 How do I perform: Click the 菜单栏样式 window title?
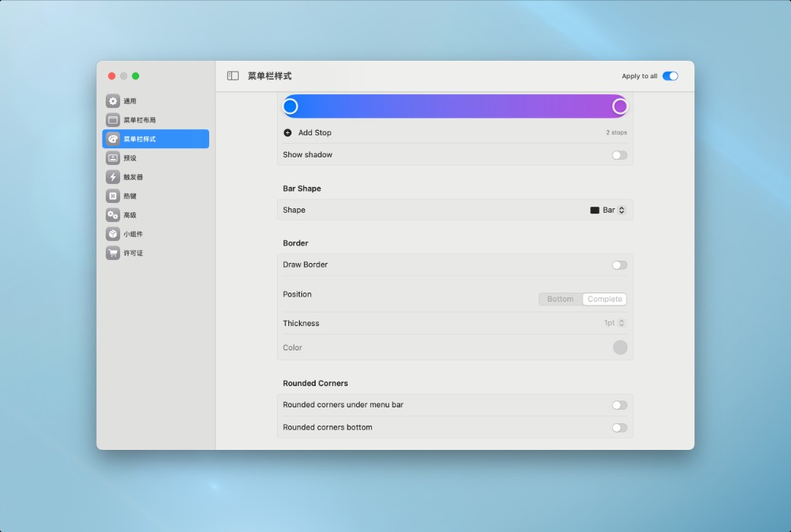pyautogui.click(x=269, y=76)
